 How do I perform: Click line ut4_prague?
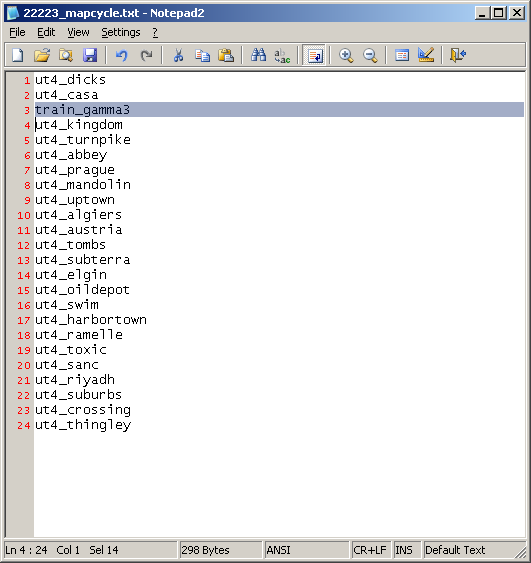(x=75, y=170)
